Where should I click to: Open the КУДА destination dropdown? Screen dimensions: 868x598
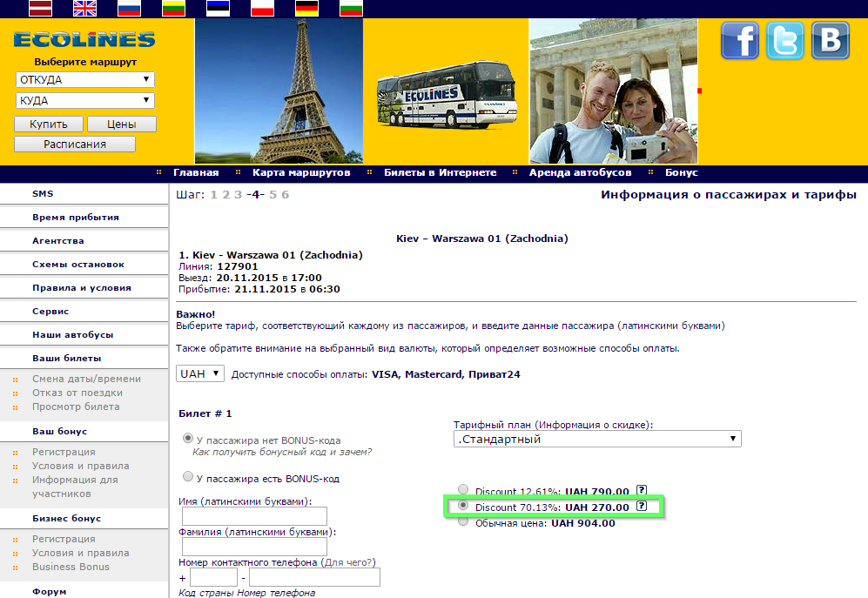(84, 101)
